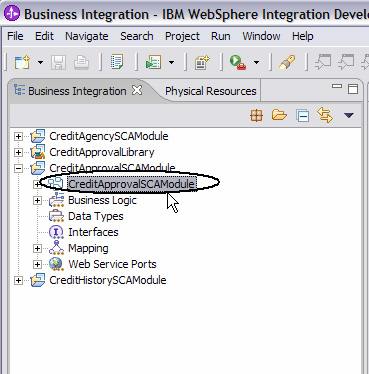
Task: Select Mapping in the tree
Action: click(88, 248)
